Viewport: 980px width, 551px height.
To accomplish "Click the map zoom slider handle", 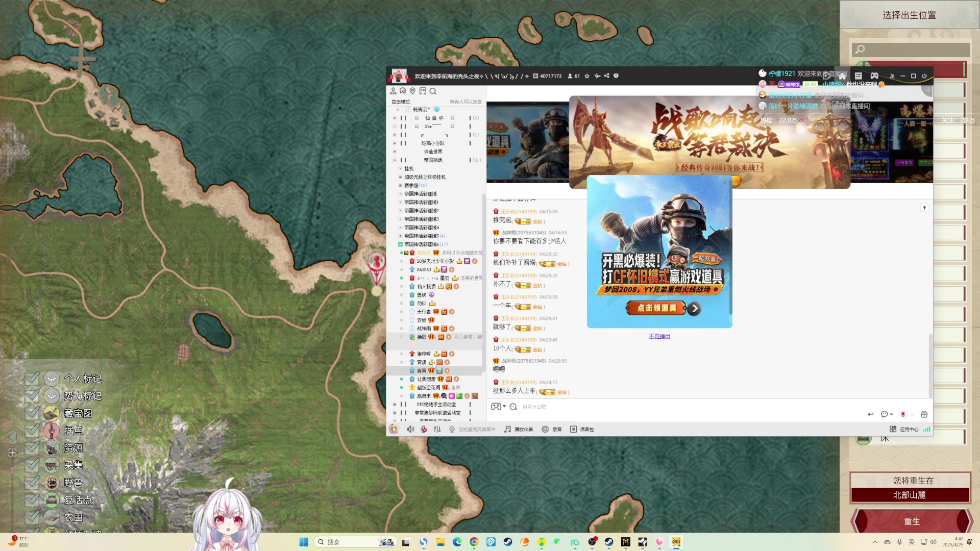I will 12,470.
